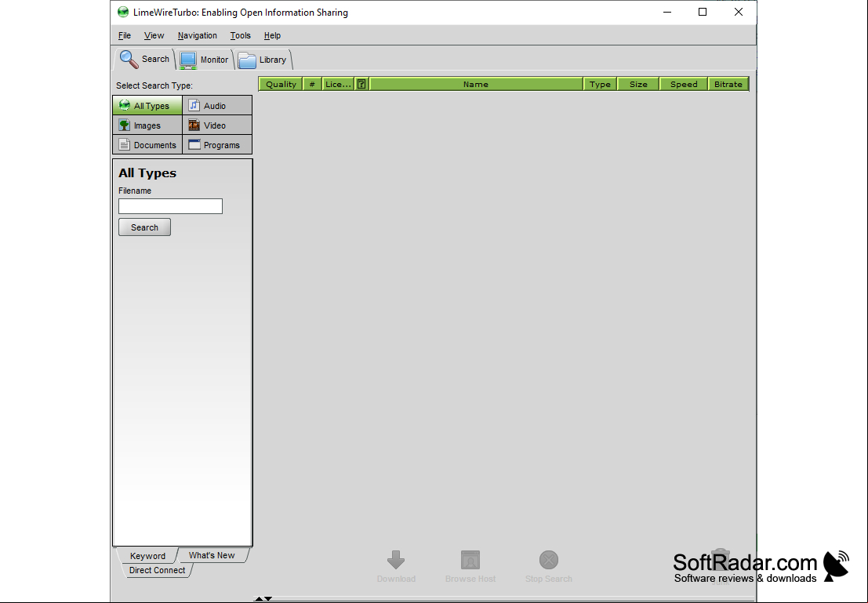Open the Direct Connect tab
Image resolution: width=868 pixels, height=603 pixels.
coord(158,570)
